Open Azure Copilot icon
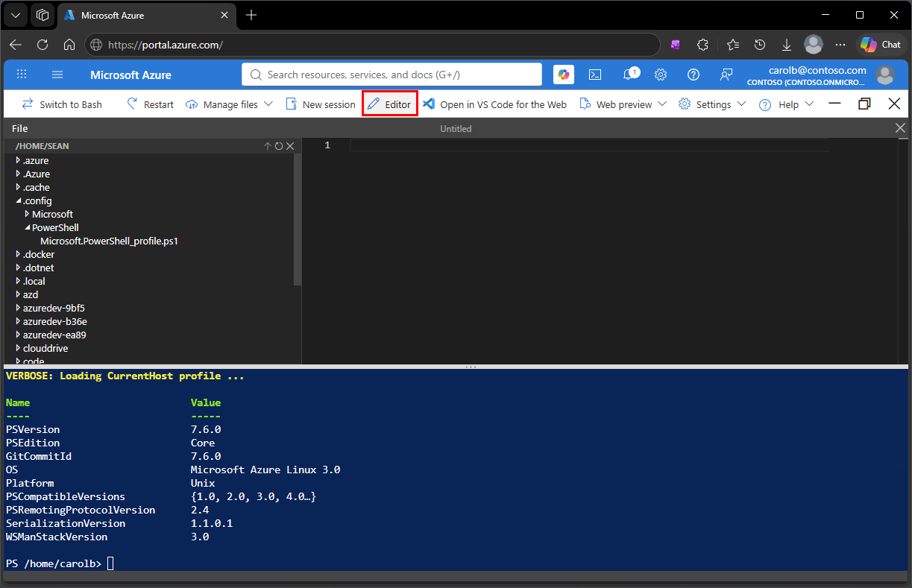The height and width of the screenshot is (588, 912). (563, 75)
